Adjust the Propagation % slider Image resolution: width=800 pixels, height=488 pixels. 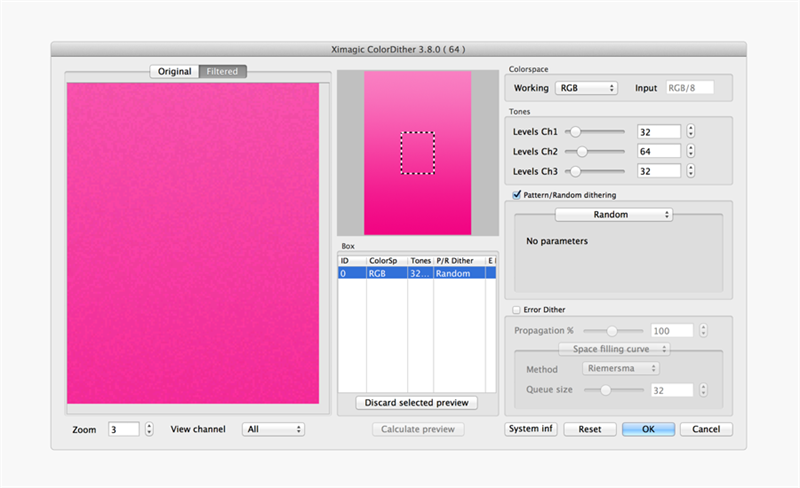[613, 331]
